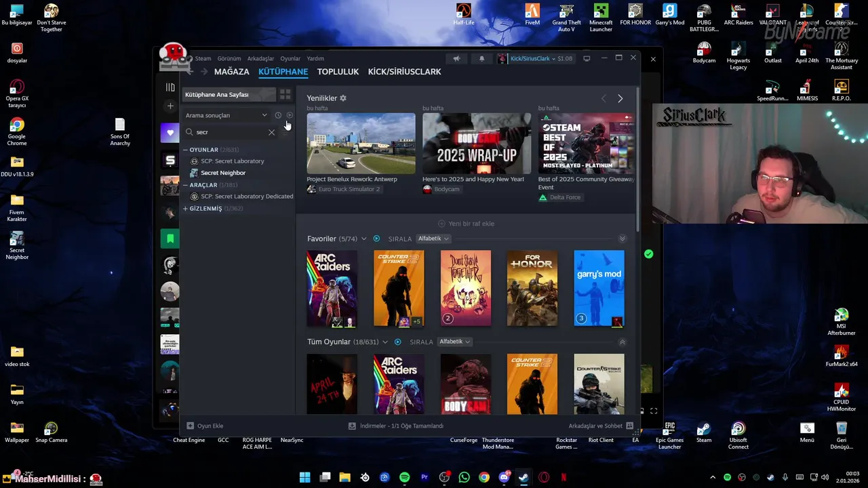Open Don't Starve Together cover

click(466, 289)
